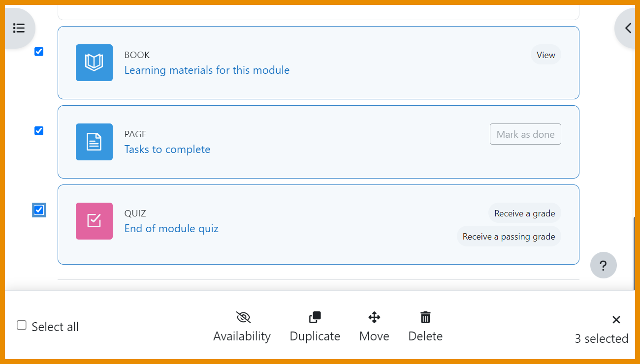Screen dimensions: 640x364
Task: Tick the Select all checkbox
Action: [x=21, y=325]
